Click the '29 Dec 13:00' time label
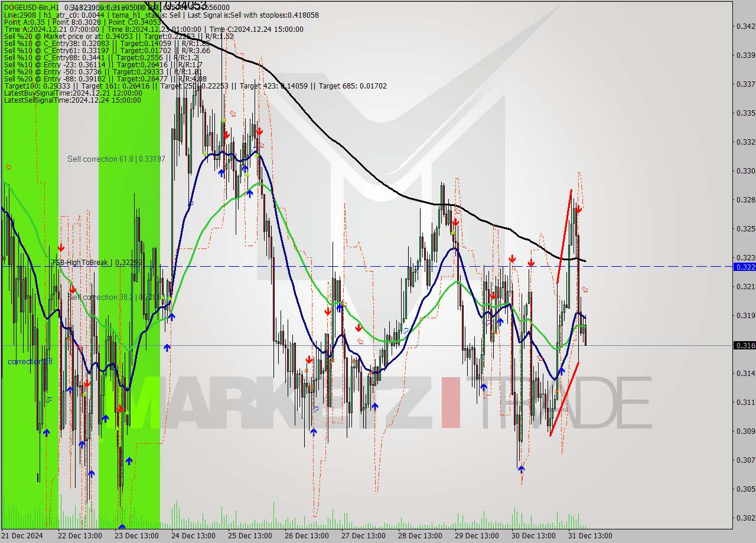 click(477, 536)
